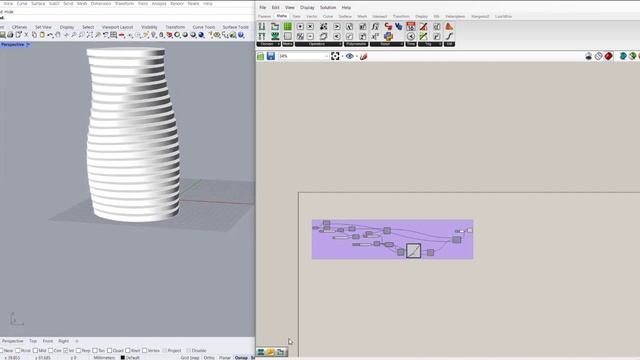Toggle the Knot osnap checkbox
The image size is (640, 360).
coord(128,351)
